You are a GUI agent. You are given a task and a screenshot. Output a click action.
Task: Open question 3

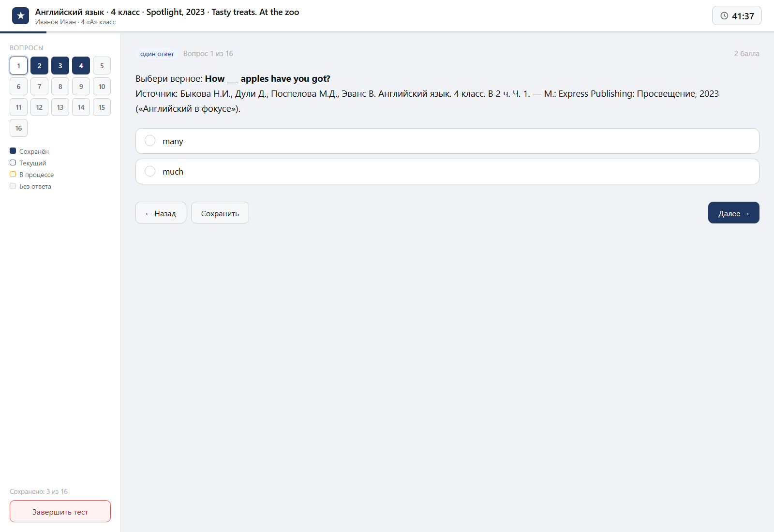tap(60, 66)
